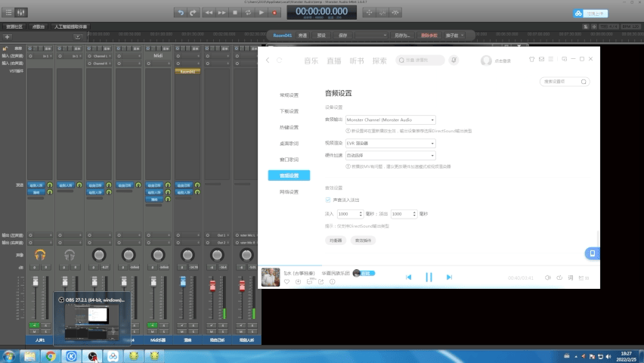Open the main menu hamburger icon
The image size is (644, 363).
pyautogui.click(x=551, y=59)
